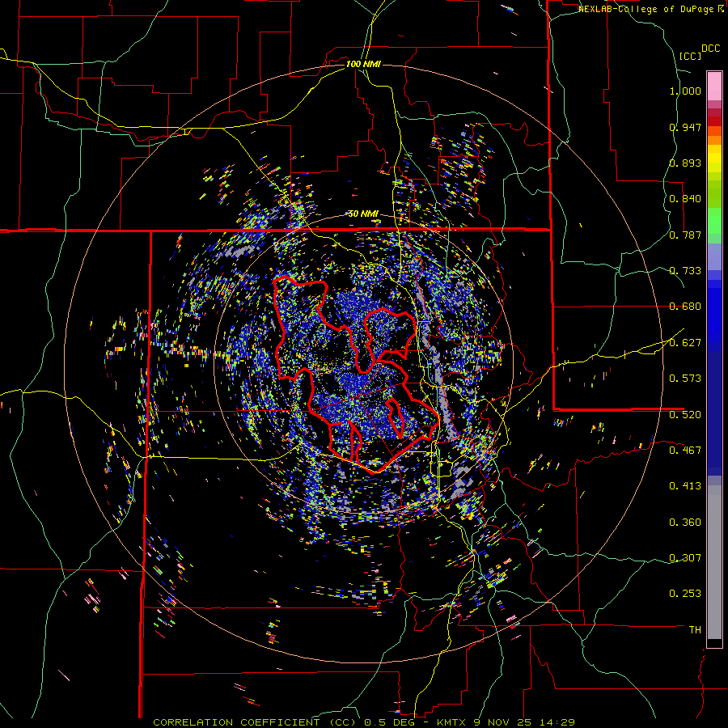This screenshot has height=728, width=728.
Task: Pick the green segment of the color bar
Action: (x=714, y=221)
